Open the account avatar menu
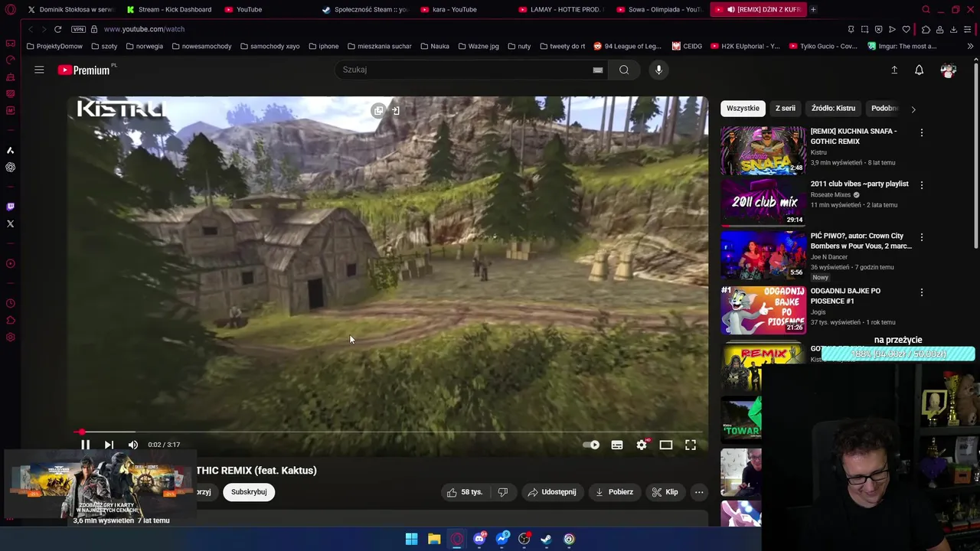The image size is (980, 551). pyautogui.click(x=949, y=70)
